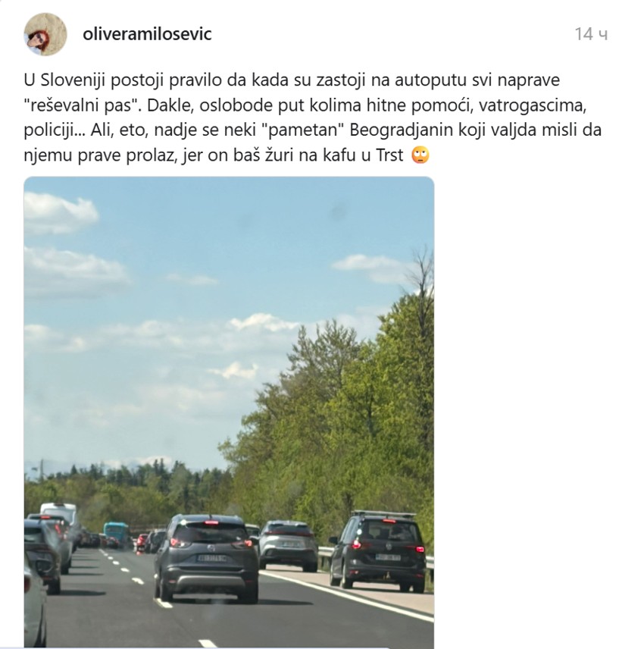Click the silver car ahead of the SUV

point(287,544)
